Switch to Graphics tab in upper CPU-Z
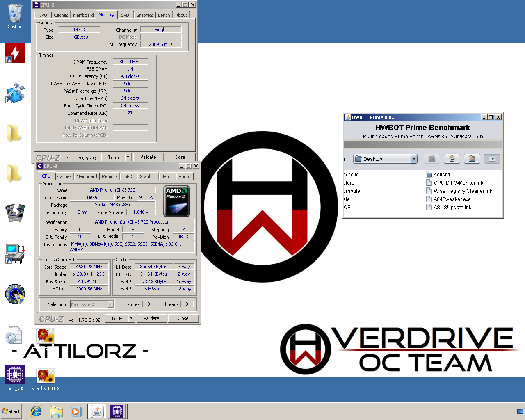This screenshot has width=525, height=420. pos(144,15)
